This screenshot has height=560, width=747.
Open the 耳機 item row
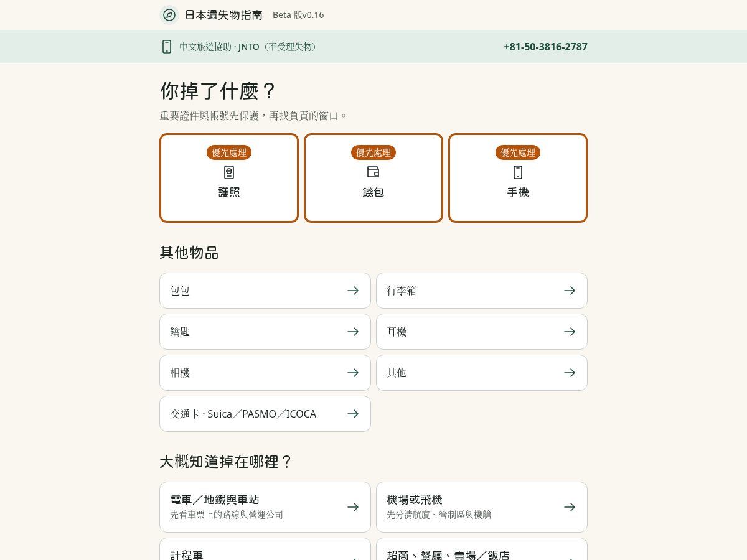click(482, 332)
